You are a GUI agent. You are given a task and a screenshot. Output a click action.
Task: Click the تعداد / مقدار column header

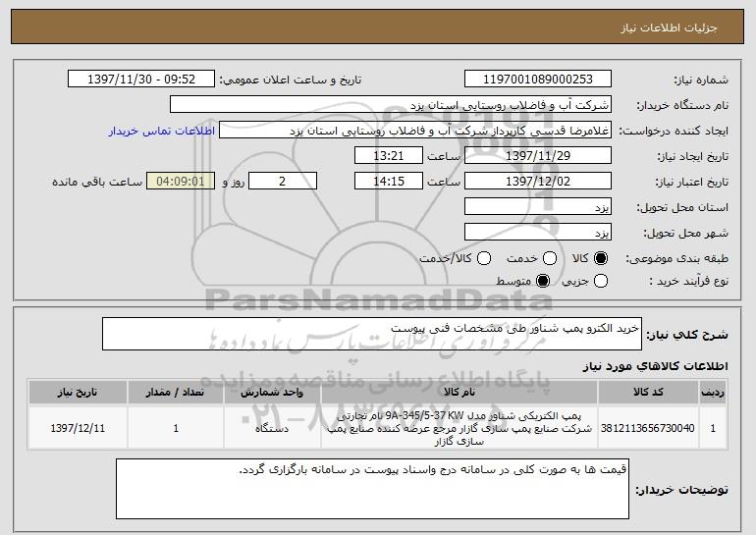click(x=176, y=393)
